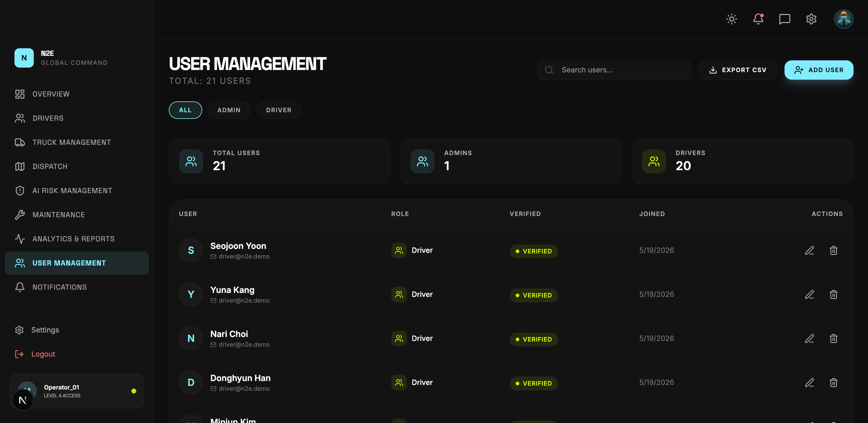
Task: Click the VERIFIED badge for Nari Choi
Action: click(534, 339)
